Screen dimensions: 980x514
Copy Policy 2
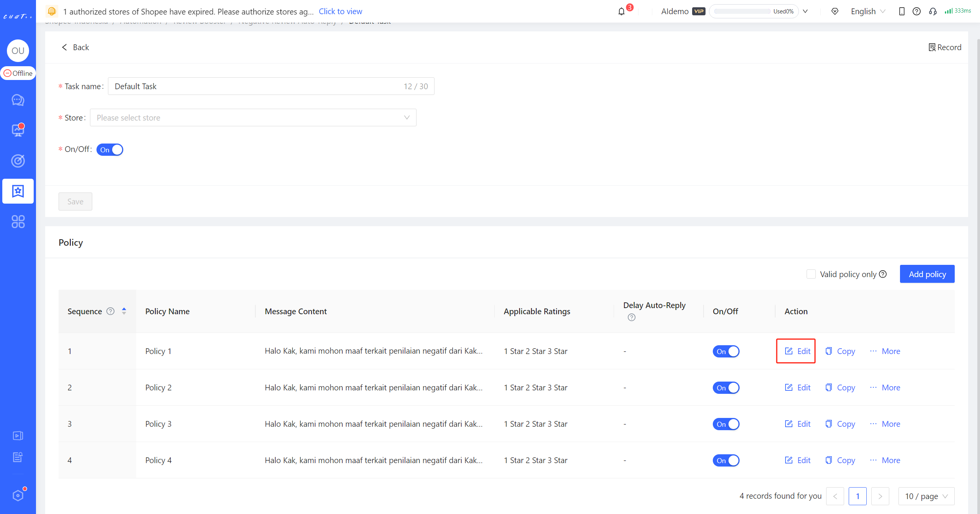pos(840,387)
